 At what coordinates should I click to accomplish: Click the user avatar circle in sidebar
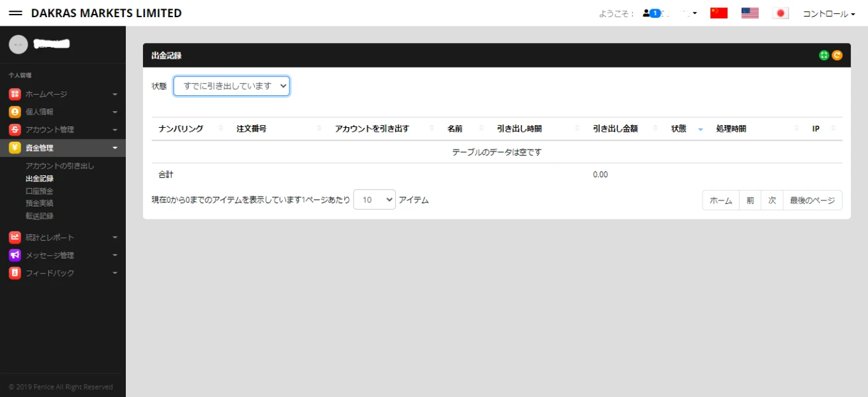coord(19,44)
